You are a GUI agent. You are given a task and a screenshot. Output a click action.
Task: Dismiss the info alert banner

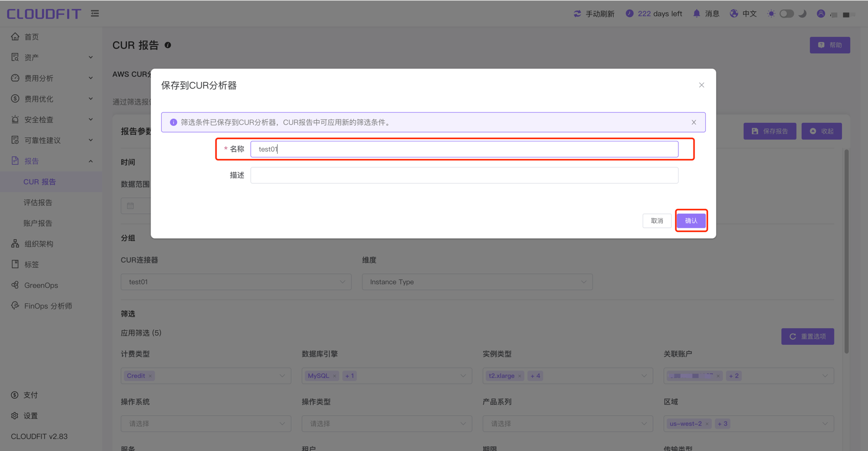click(x=693, y=122)
